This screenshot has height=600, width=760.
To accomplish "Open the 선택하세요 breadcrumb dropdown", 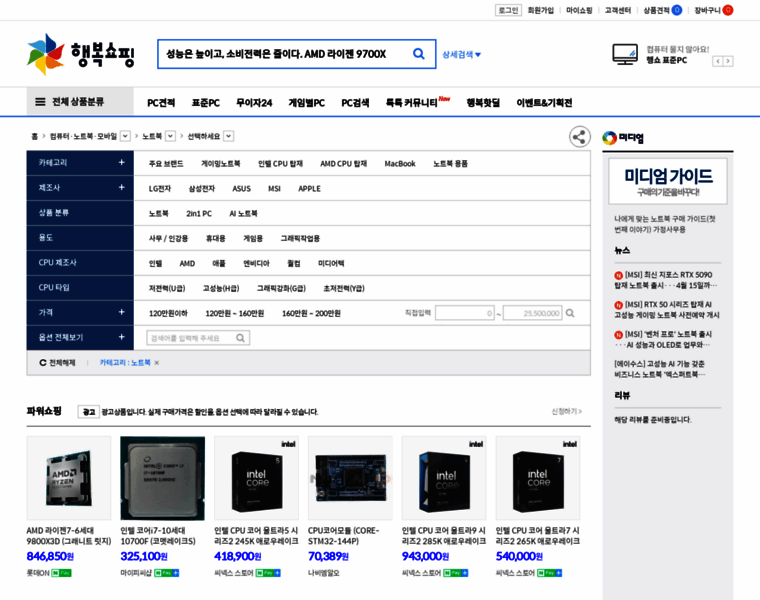I will [229, 136].
